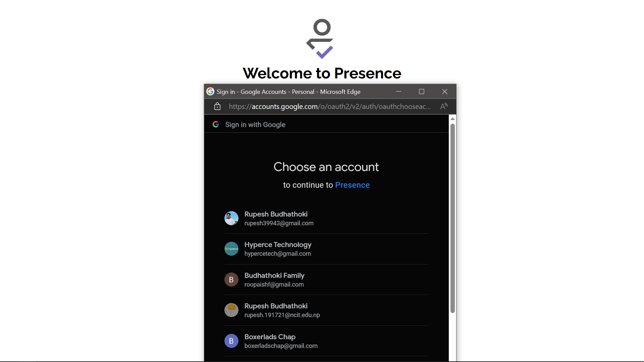
Task: Click Hyperce Technology teal avatar
Action: [x=231, y=249]
